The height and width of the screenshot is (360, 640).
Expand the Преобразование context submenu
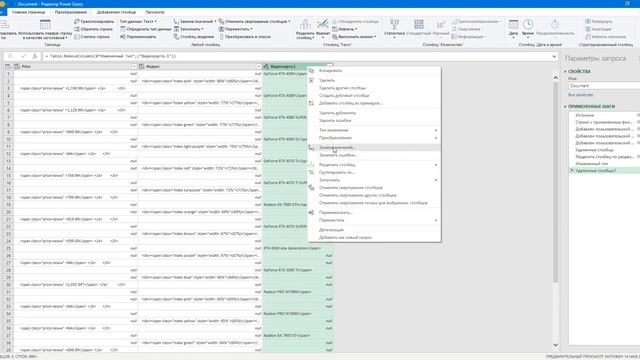click(374, 138)
